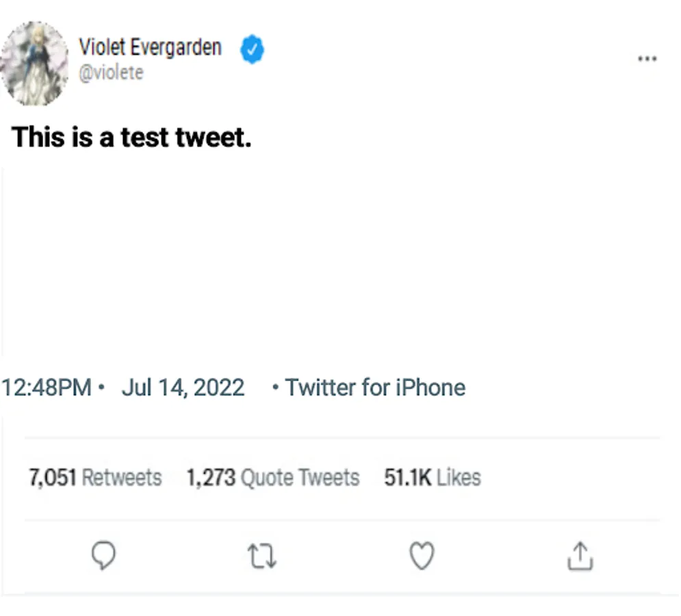This screenshot has width=681, height=616.
Task: Click the Violet Evergarden display name
Action: (150, 48)
